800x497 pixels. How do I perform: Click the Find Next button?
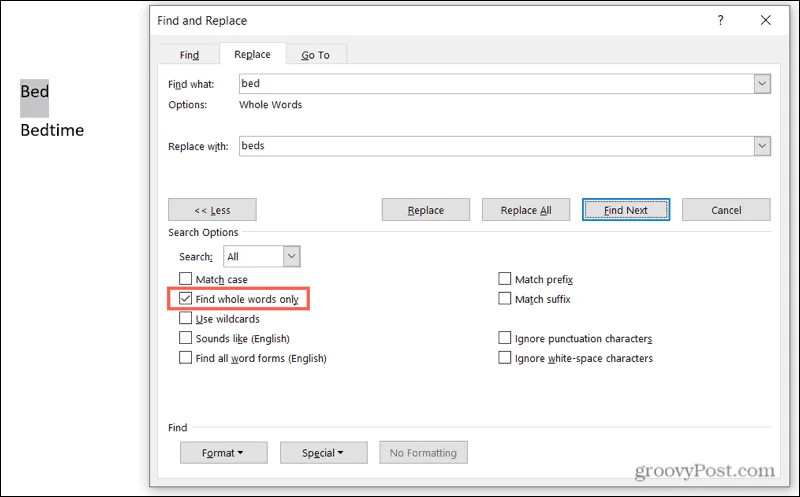click(626, 210)
